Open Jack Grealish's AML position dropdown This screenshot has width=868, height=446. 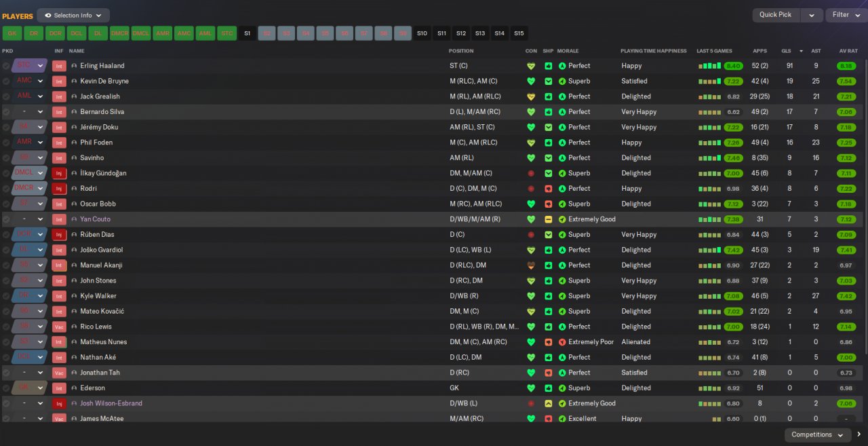tap(28, 96)
